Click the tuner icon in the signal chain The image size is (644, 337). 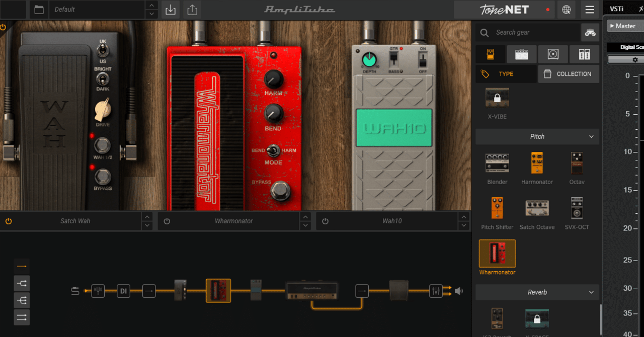tap(98, 291)
